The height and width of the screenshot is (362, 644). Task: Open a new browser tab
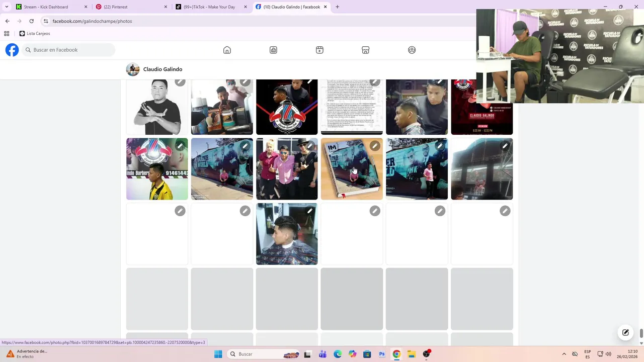337,7
